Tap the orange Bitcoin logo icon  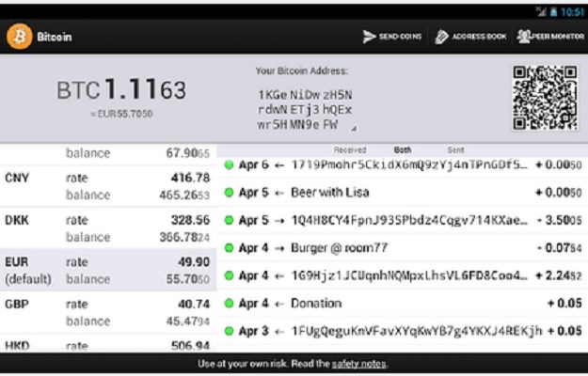(x=20, y=37)
